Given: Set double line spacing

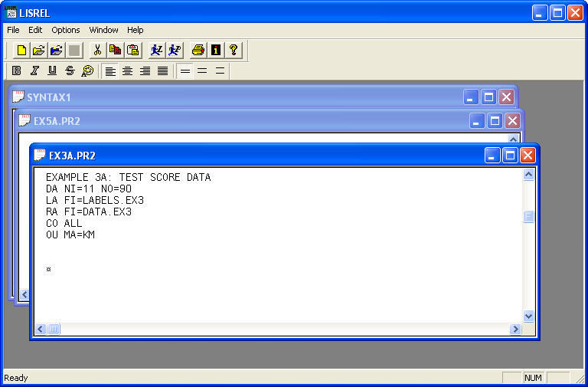Looking at the screenshot, I should pos(220,71).
